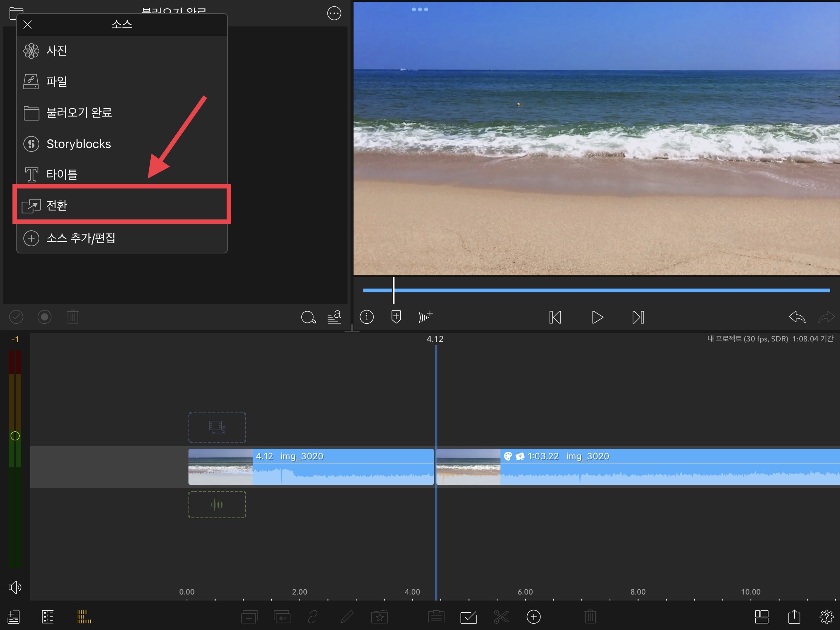Open project settings gear icon
Screen dimensions: 840x630
point(826,617)
